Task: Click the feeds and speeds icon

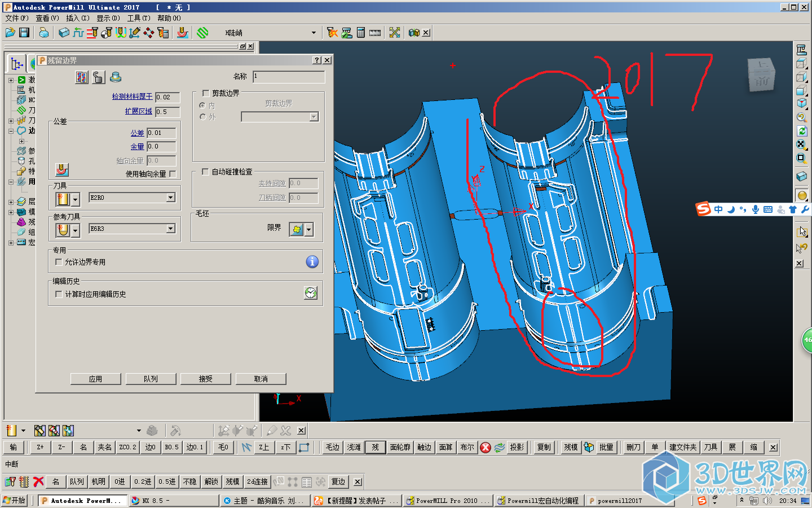Action: click(x=78, y=33)
